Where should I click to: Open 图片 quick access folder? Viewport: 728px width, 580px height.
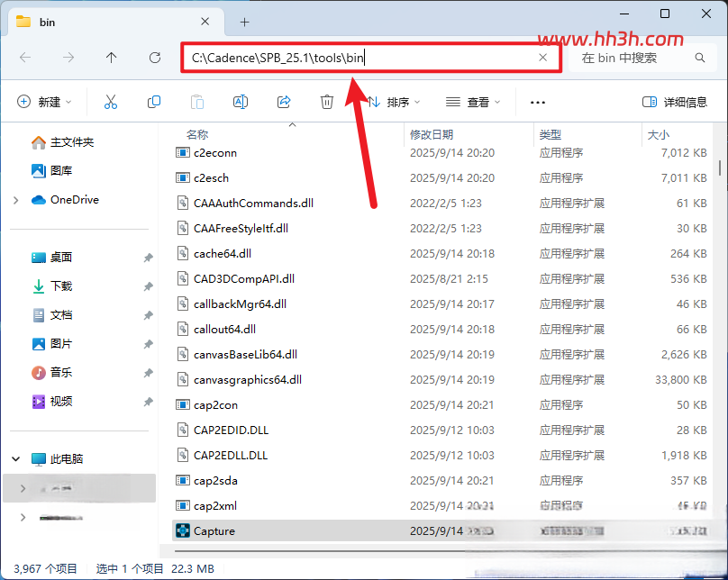point(61,344)
